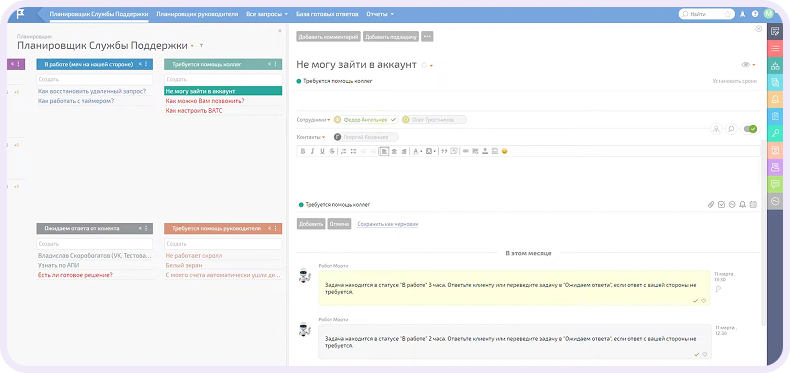790x373 pixels.
Task: Insert hyperlink in comment editor
Action: (466, 151)
